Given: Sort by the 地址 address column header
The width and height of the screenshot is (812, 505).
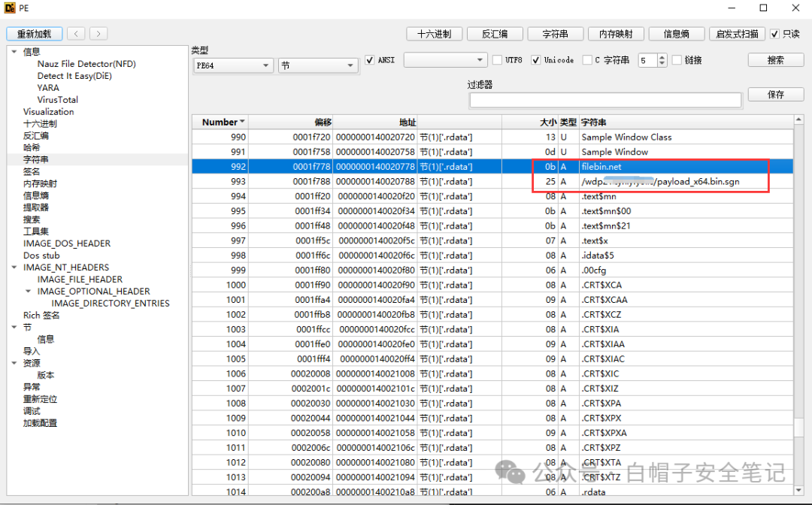Looking at the screenshot, I should 375,122.
